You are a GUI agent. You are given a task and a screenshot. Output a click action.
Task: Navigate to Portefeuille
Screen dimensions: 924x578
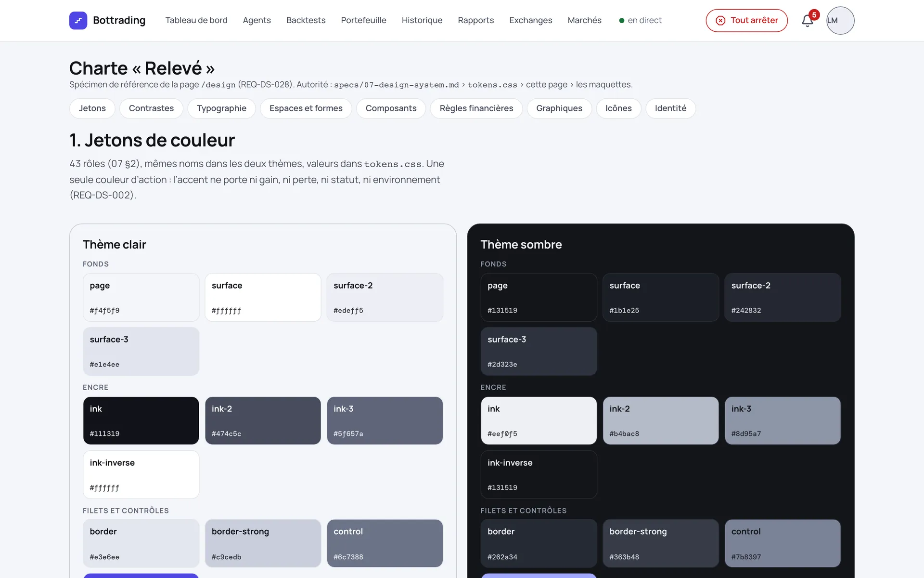[363, 20]
